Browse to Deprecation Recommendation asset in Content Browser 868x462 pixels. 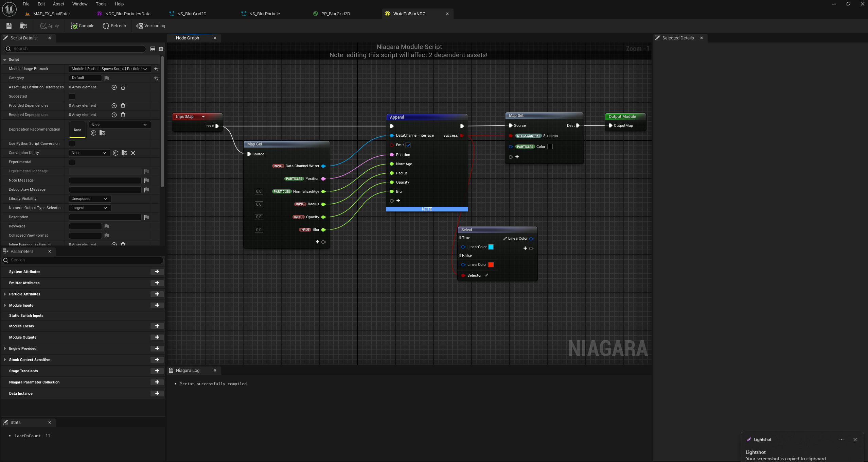click(x=102, y=133)
